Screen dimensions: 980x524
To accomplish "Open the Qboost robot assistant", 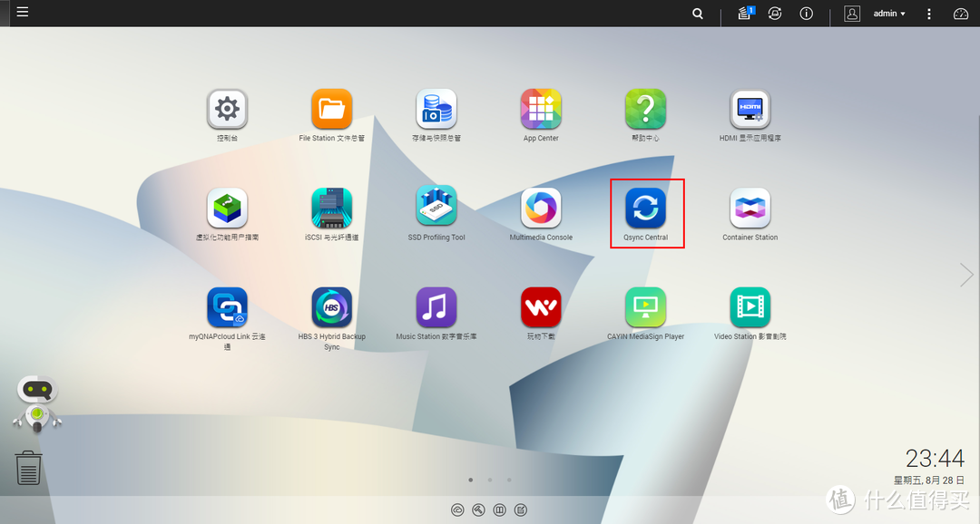I will (x=37, y=404).
